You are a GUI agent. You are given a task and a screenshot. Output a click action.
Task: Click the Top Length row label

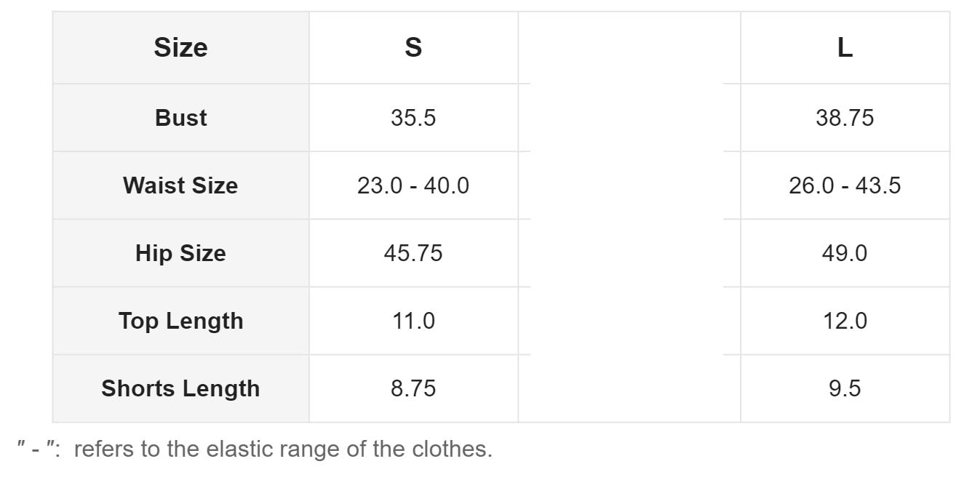point(180,321)
